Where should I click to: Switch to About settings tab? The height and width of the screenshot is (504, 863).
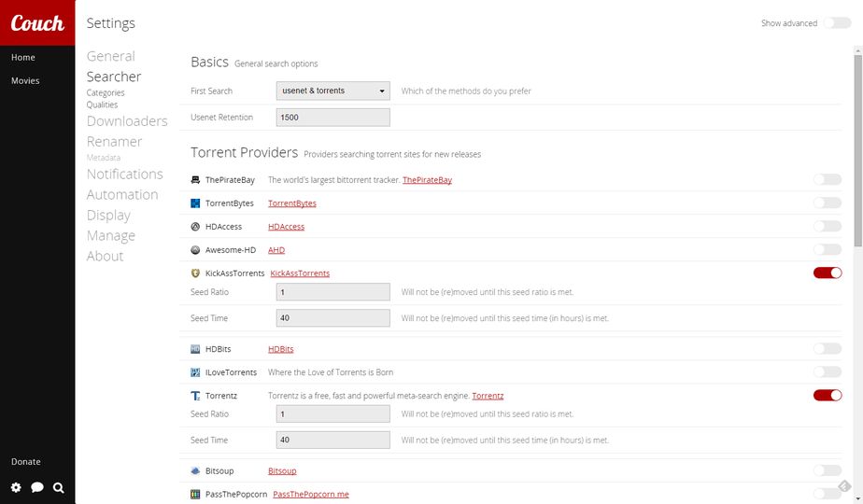point(106,257)
